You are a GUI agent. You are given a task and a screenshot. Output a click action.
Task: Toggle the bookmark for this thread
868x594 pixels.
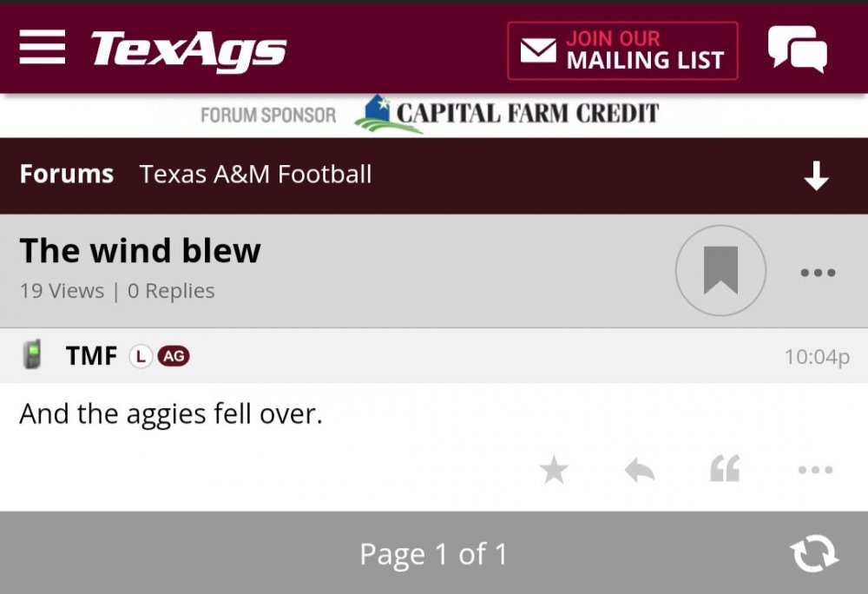click(x=720, y=270)
